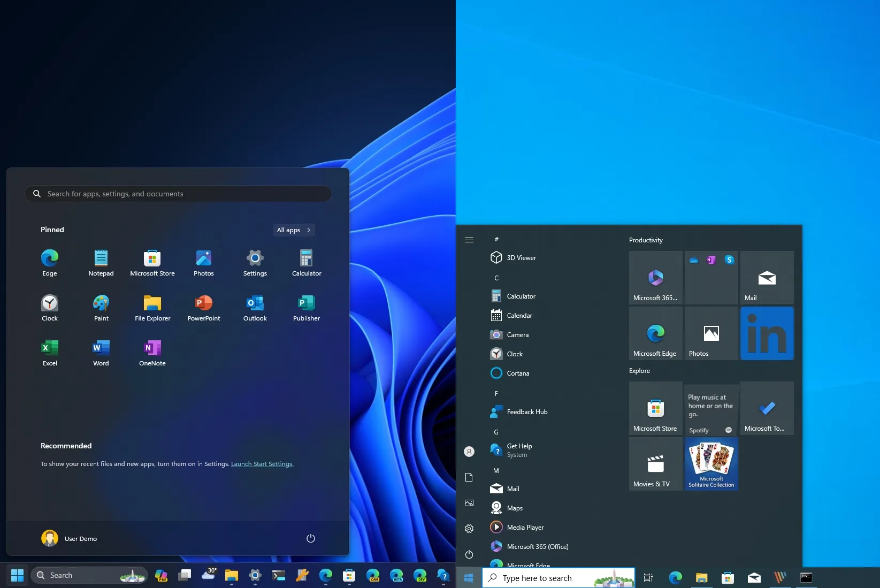Focus the Search for apps, settings, and documents box
The height and width of the screenshot is (588, 880).
pyautogui.click(x=178, y=194)
